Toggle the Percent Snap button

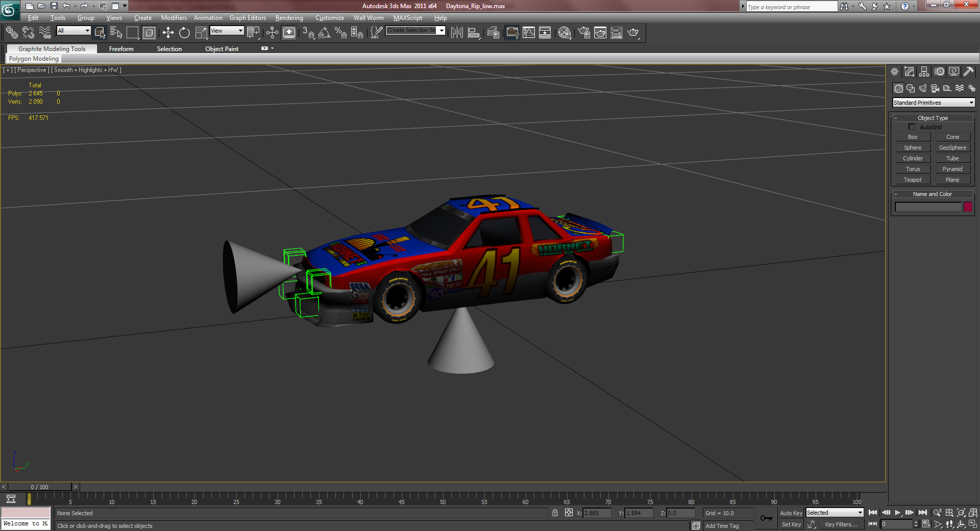[340, 33]
